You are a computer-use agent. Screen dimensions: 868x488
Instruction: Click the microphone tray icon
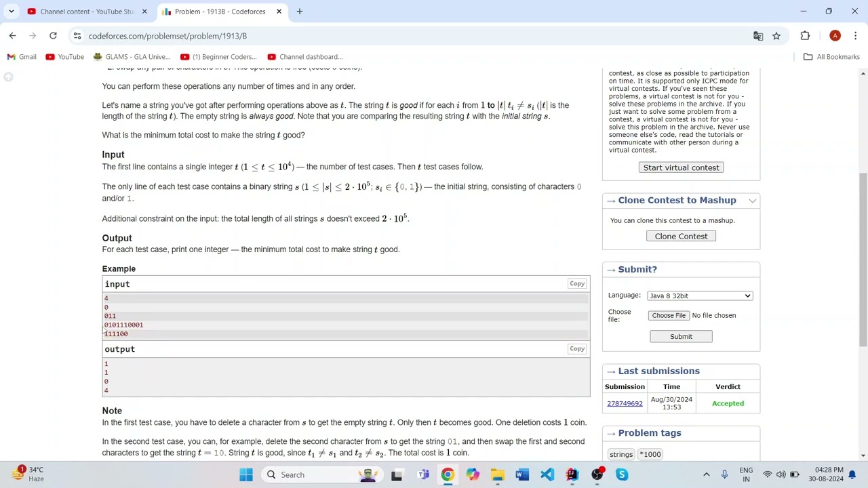pyautogui.click(x=725, y=475)
